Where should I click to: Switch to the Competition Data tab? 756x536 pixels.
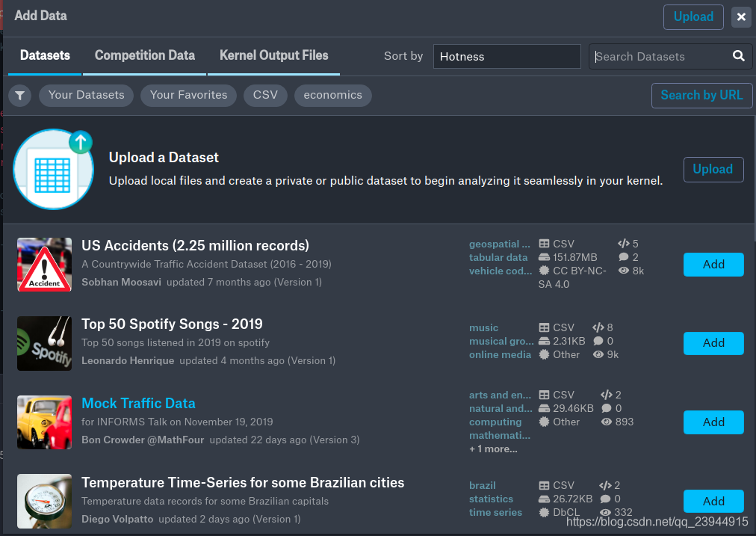(x=145, y=55)
